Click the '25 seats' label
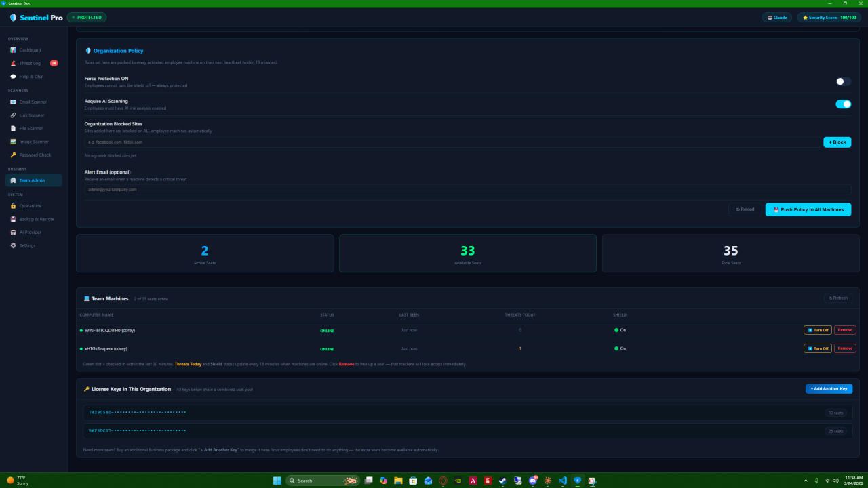This screenshot has height=488, width=868. (x=835, y=431)
